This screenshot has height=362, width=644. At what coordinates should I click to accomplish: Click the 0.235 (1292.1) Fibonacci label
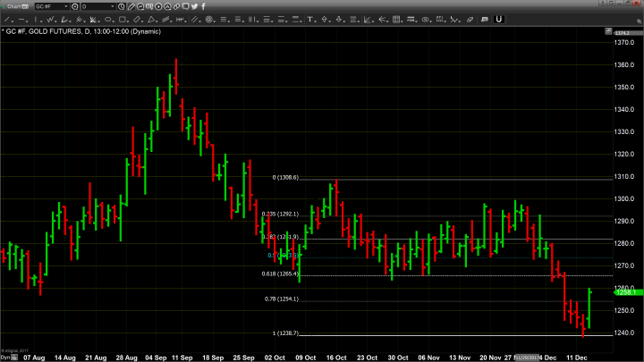[x=280, y=214]
